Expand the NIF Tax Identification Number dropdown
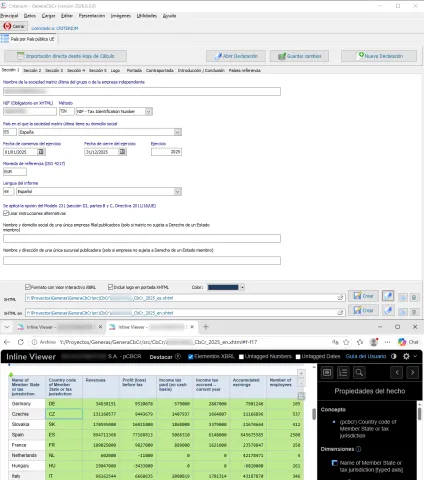Screen dimensions: 424x480 point(149,111)
